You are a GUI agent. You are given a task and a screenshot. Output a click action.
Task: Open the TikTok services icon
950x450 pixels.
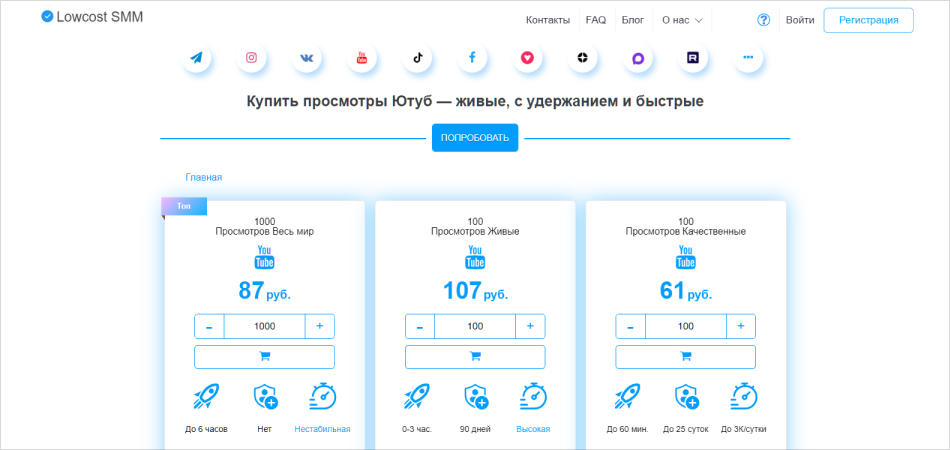click(417, 58)
